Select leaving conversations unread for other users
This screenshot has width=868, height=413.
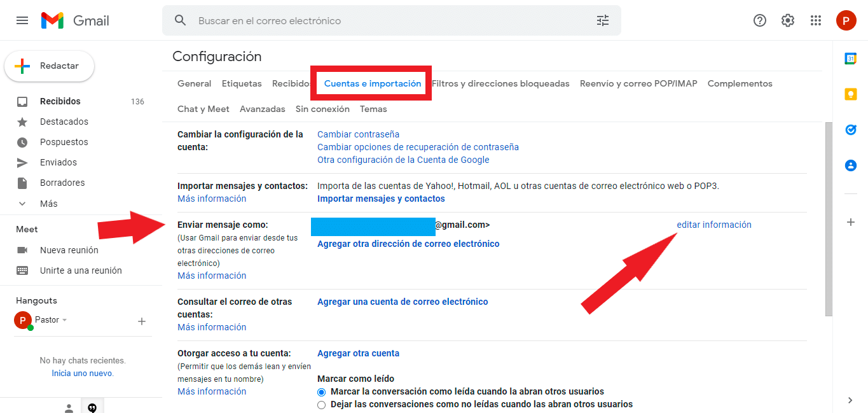pyautogui.click(x=321, y=404)
